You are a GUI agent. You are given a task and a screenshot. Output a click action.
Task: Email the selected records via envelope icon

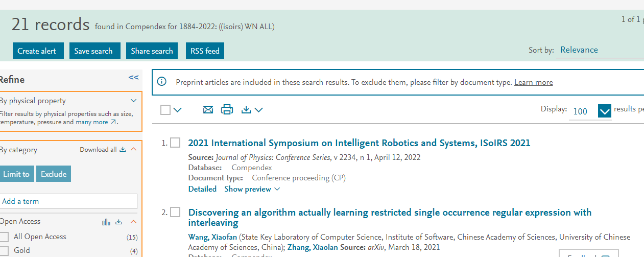[x=208, y=109]
